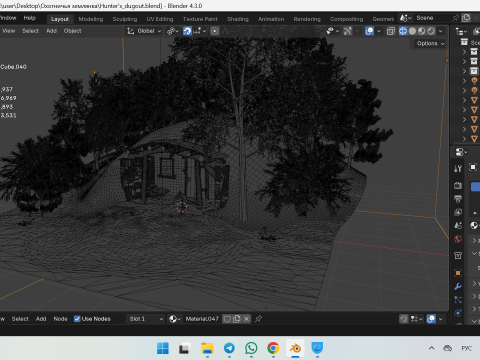Open the Particles properties tab
Image resolution: width=480 pixels, height=360 pixels.
(458, 300)
